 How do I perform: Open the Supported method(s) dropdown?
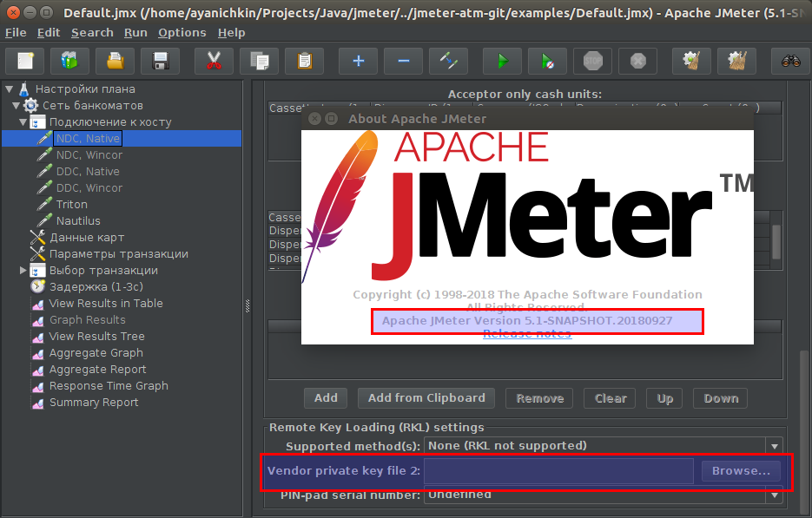tap(774, 446)
